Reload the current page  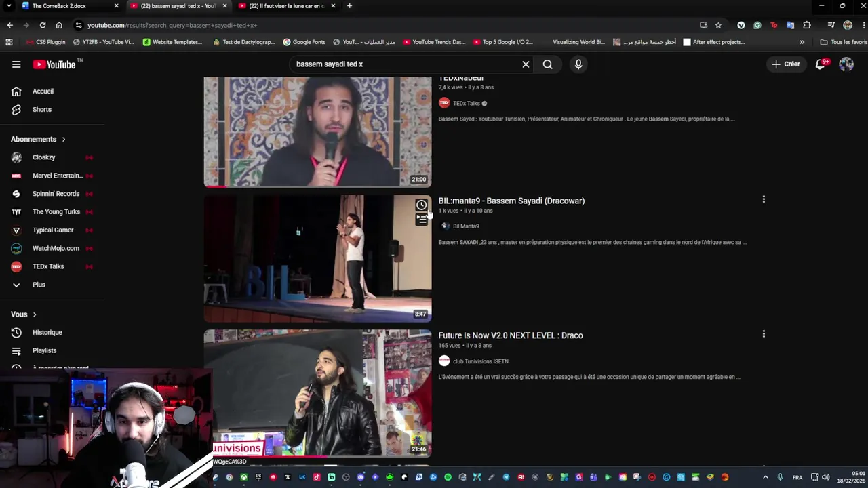click(x=43, y=26)
